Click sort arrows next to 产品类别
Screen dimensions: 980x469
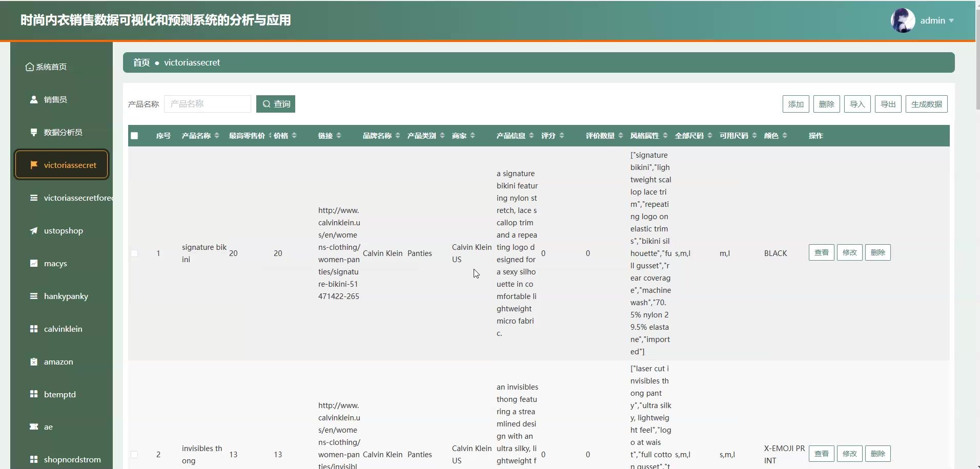[442, 136]
